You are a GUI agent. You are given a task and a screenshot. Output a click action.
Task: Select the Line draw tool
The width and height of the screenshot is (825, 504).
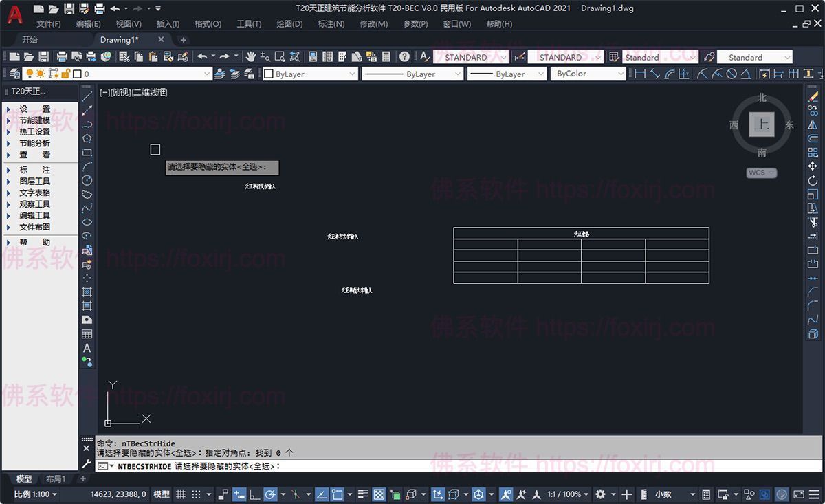click(87, 96)
